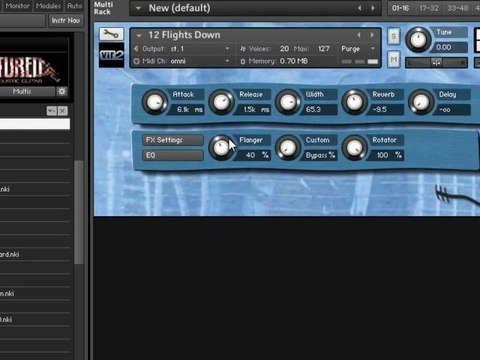Click the Rotator value 100 %

point(387,155)
